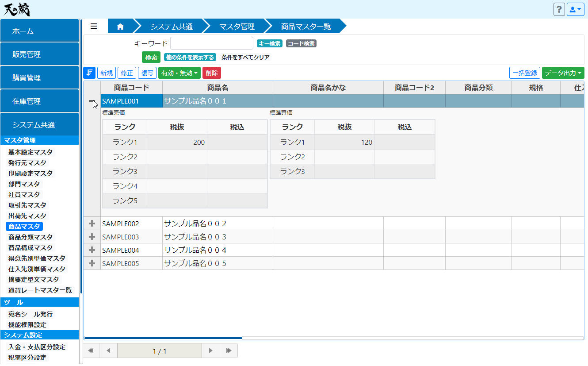Open 税率区分設定 in sidebar
Viewport: 588px width, 366px height.
[x=27, y=357]
